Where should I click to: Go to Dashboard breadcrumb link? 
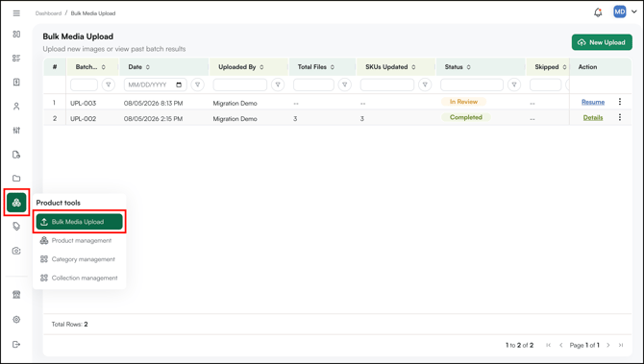48,13
